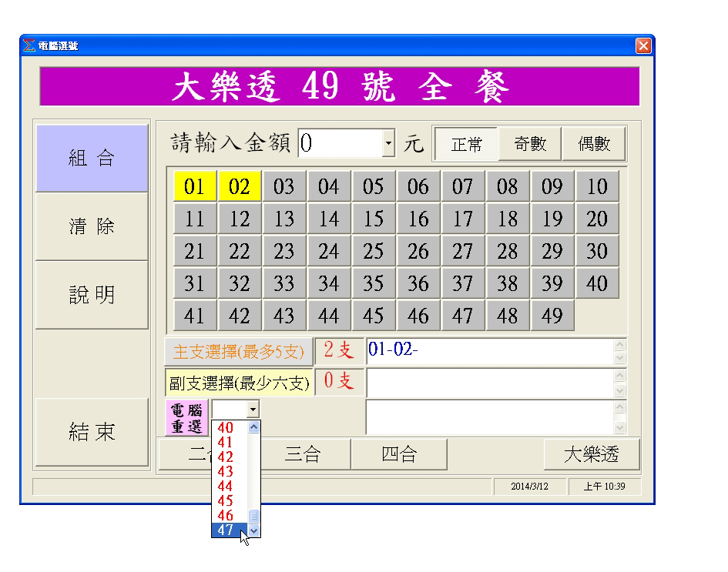Open the 說明 help button

click(92, 295)
